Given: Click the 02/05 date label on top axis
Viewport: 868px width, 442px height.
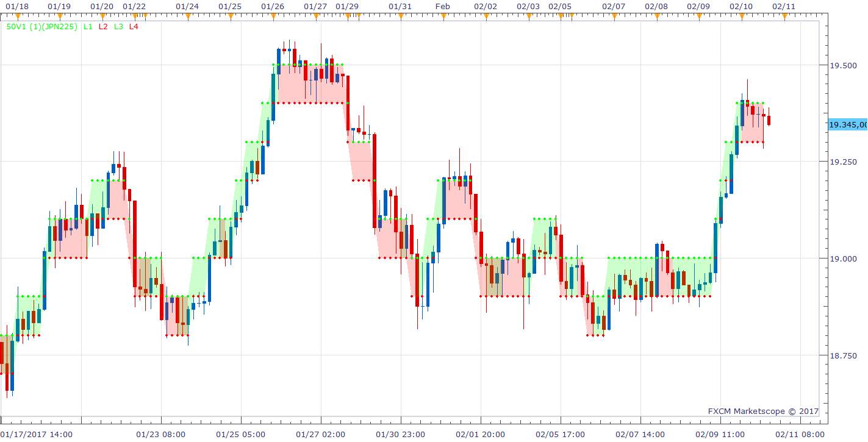Looking at the screenshot, I should 560,6.
